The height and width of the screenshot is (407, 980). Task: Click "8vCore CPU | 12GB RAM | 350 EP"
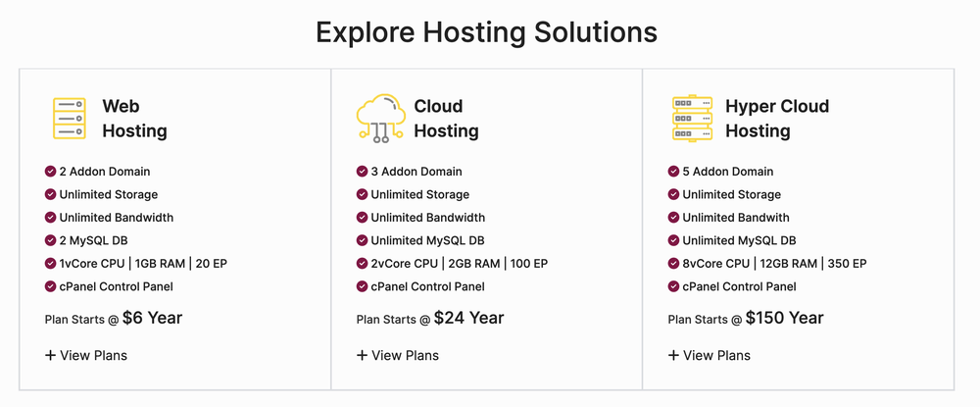[x=775, y=264]
